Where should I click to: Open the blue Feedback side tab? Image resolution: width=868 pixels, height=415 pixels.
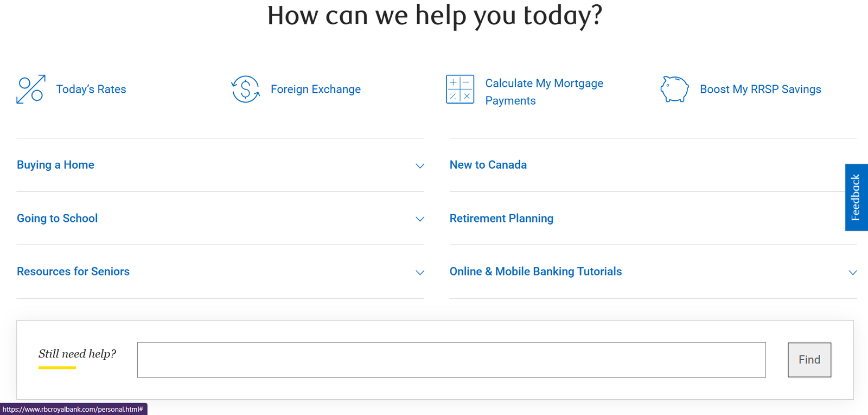point(857,197)
